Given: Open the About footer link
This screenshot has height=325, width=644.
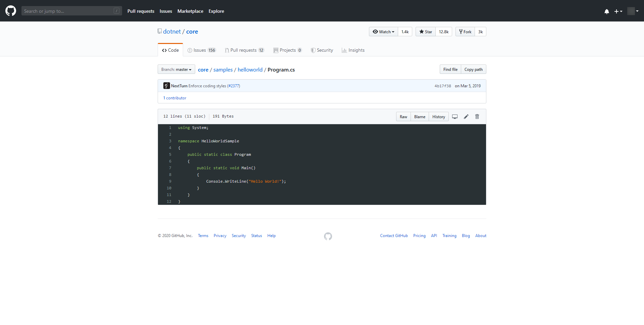Looking at the screenshot, I should [481, 236].
